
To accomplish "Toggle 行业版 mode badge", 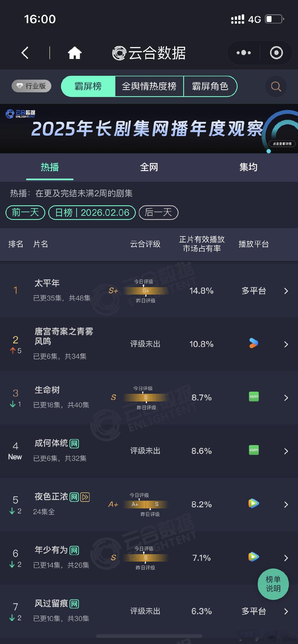I will point(31,86).
